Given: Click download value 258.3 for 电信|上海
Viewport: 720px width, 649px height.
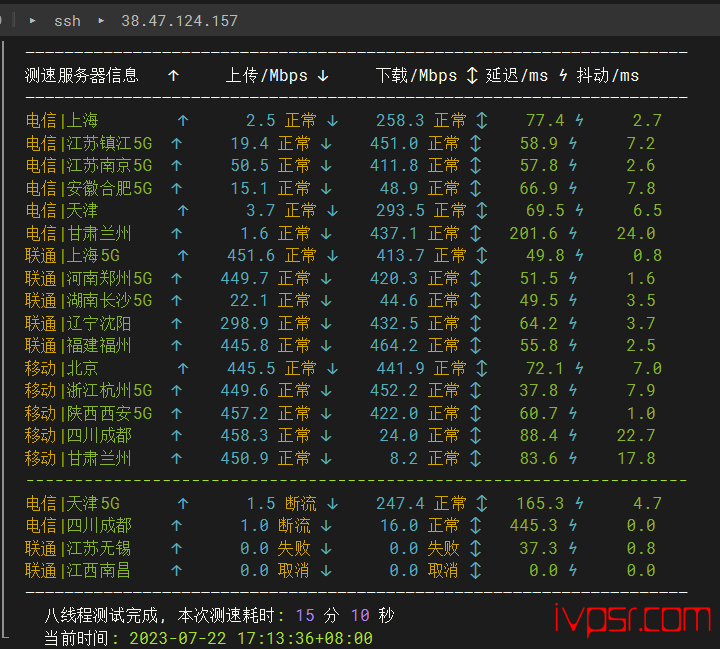Looking at the screenshot, I should (400, 120).
